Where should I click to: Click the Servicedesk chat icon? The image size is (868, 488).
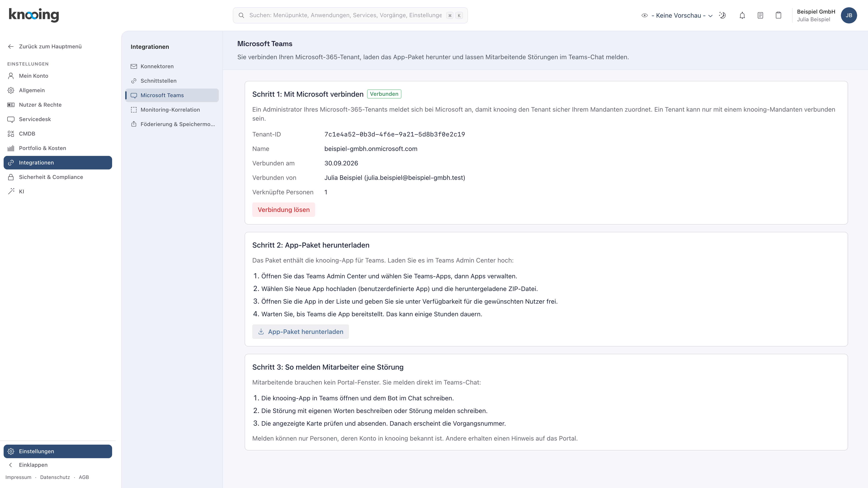[11, 119]
